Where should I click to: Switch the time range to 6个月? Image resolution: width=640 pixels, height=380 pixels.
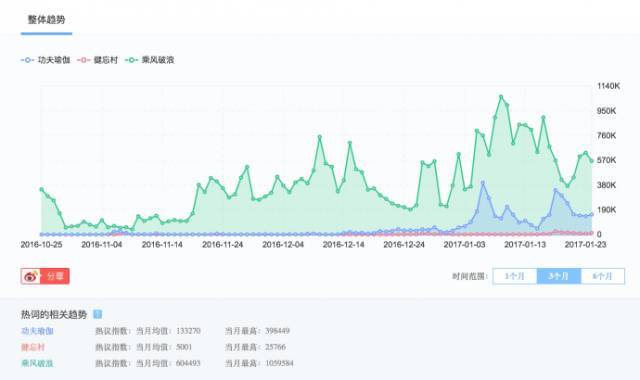602,276
